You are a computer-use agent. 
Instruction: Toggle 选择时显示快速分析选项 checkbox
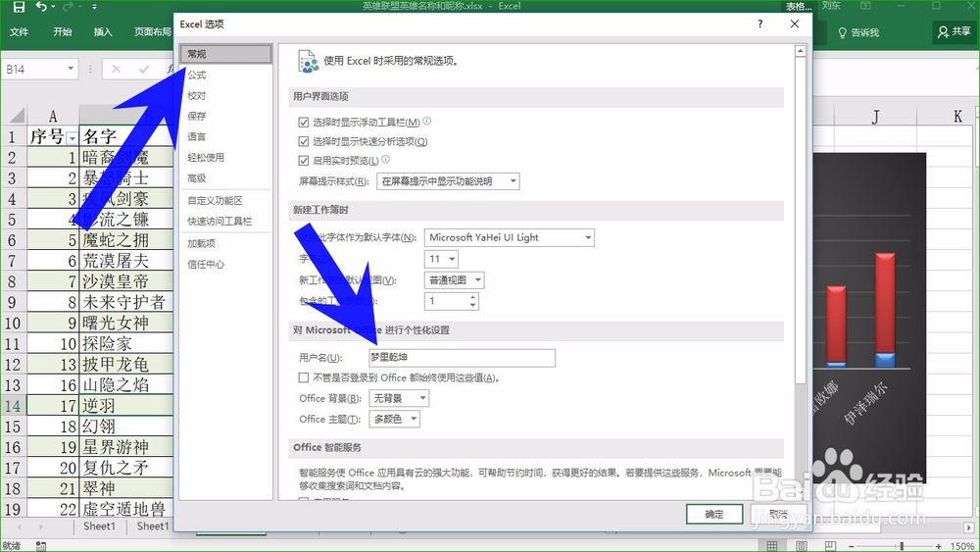click(x=304, y=141)
